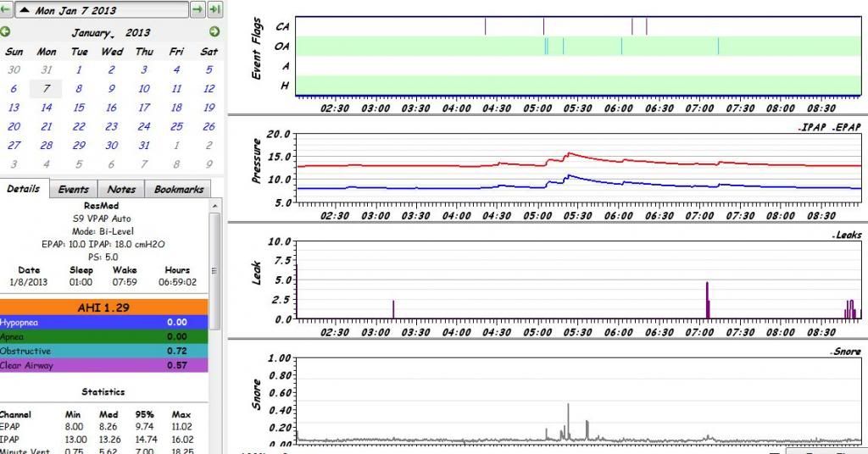Go to next day with right arrow

(197, 10)
